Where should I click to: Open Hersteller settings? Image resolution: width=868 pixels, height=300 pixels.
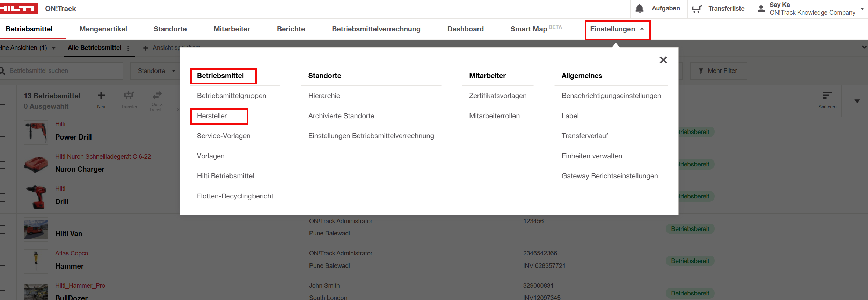point(212,116)
